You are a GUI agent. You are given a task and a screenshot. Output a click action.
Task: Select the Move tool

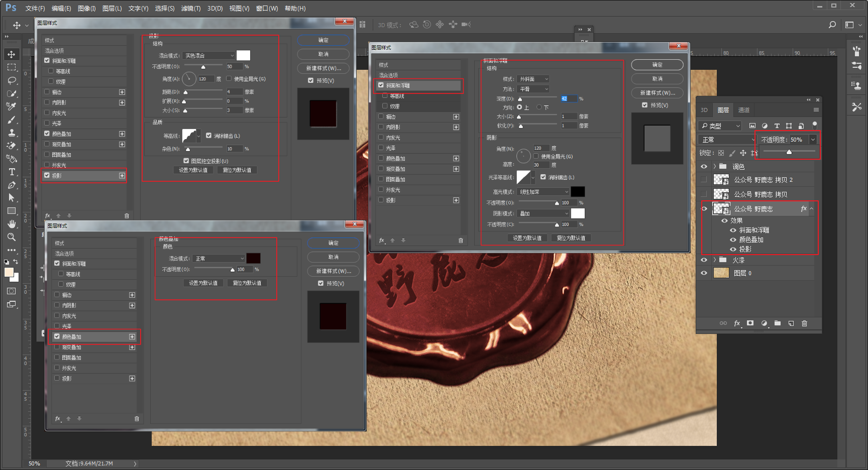click(x=12, y=54)
